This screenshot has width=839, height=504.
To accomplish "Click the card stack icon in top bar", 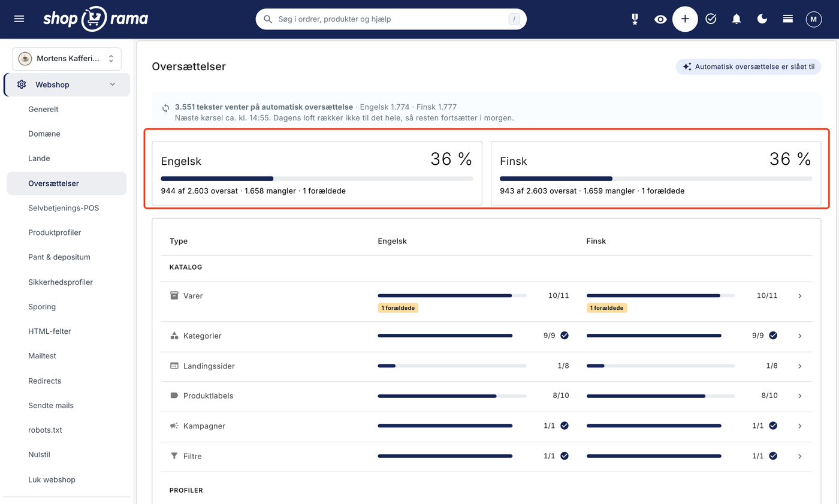I will (788, 19).
